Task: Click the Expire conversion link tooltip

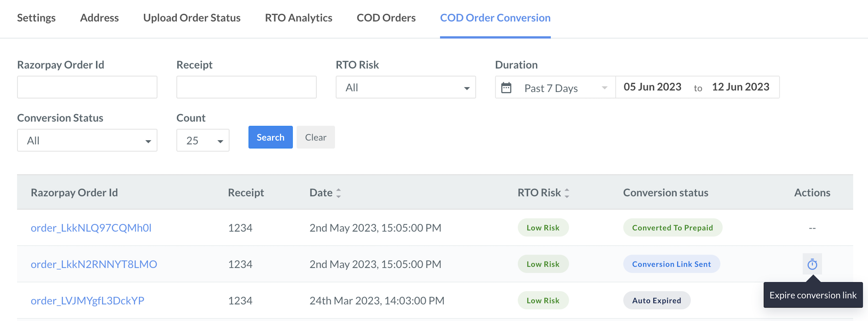Action: click(x=813, y=295)
